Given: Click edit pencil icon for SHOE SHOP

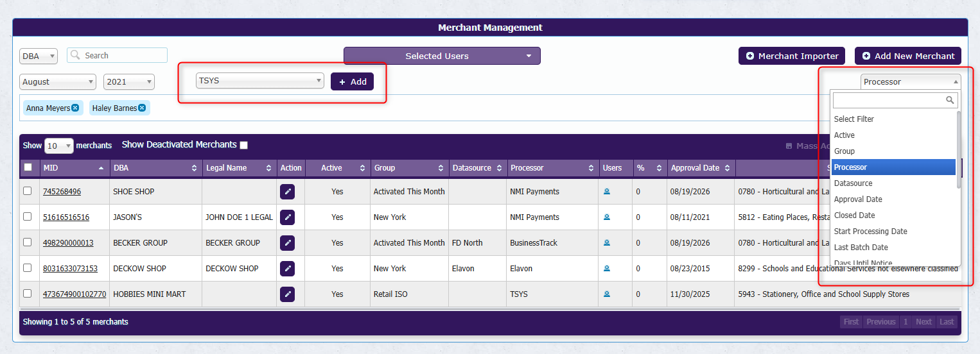Looking at the screenshot, I should [287, 192].
